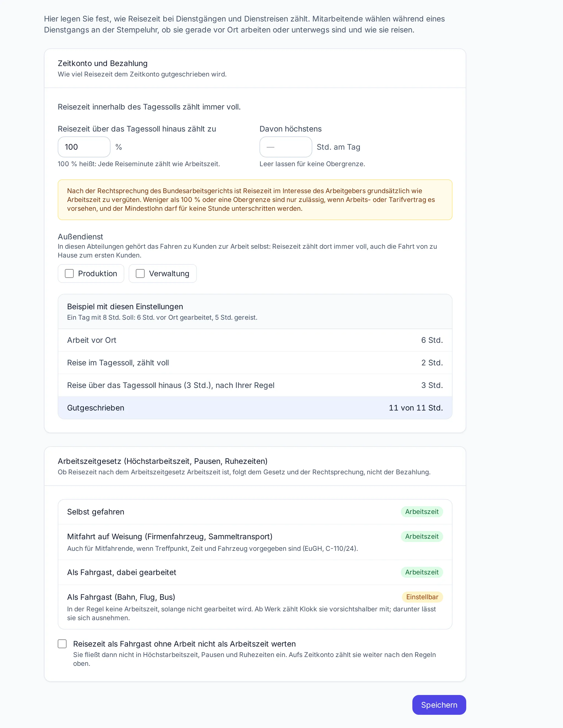Click the Reise über das Tagessoll hinaus row
563x728 pixels.
(x=255, y=385)
